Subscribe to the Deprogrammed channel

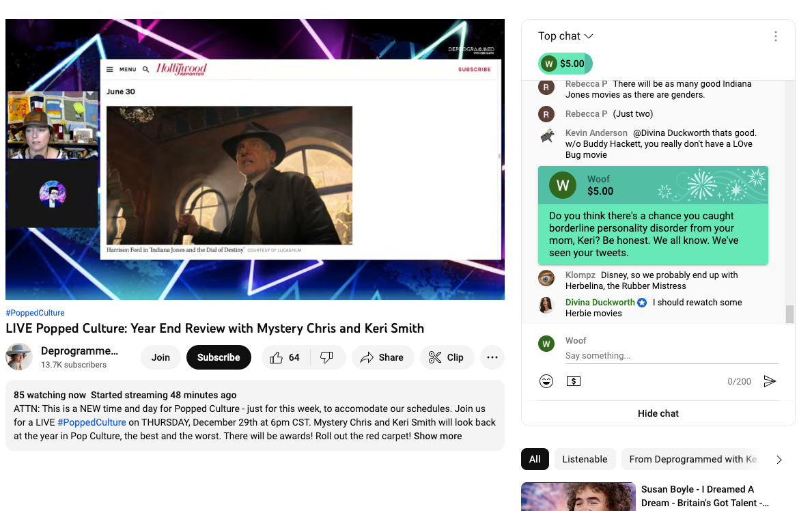(x=219, y=357)
